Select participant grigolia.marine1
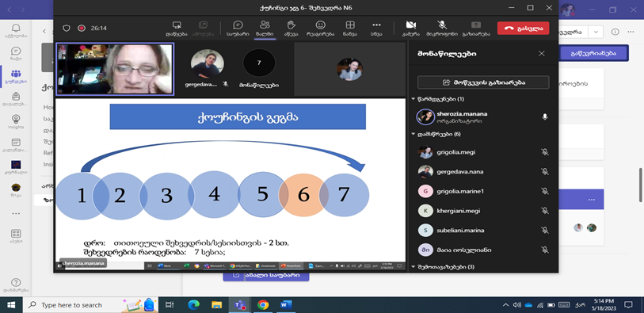This screenshot has width=644, height=313. click(x=483, y=191)
